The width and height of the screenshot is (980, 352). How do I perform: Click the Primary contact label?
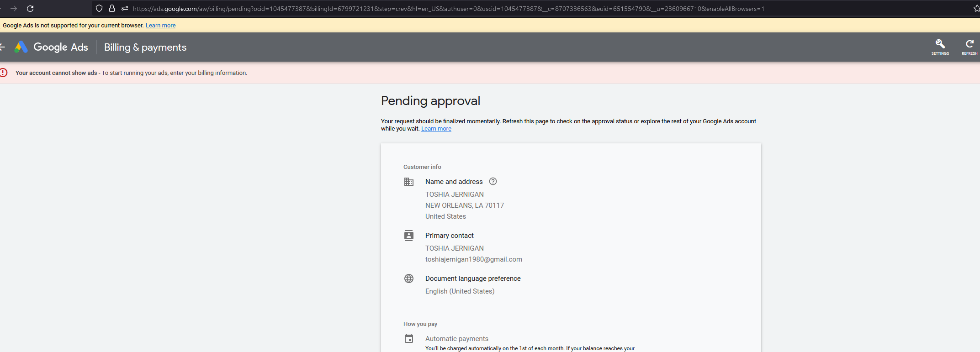(x=450, y=236)
